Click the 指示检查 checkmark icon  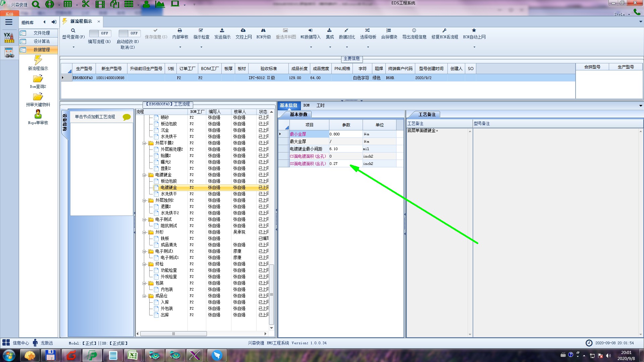(201, 31)
